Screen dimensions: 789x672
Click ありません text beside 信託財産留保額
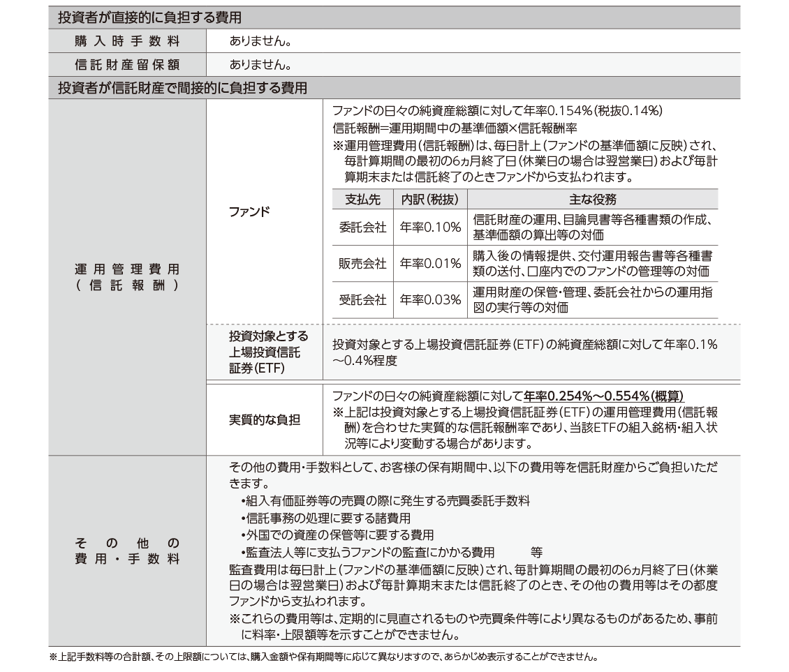pyautogui.click(x=260, y=65)
